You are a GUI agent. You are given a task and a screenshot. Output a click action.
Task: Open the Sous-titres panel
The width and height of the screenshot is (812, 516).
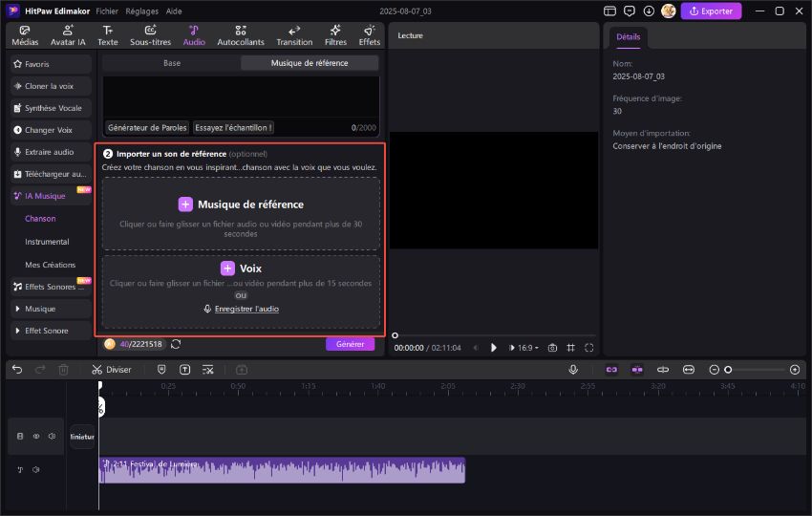150,35
